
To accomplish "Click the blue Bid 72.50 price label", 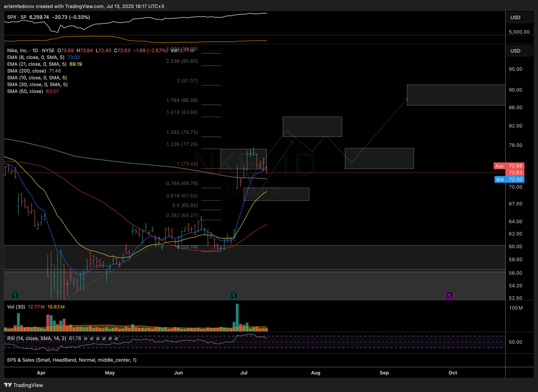I will [x=509, y=179].
